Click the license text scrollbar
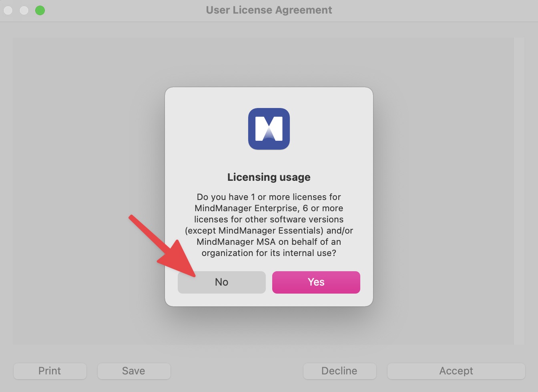538x392 pixels. pos(519,191)
